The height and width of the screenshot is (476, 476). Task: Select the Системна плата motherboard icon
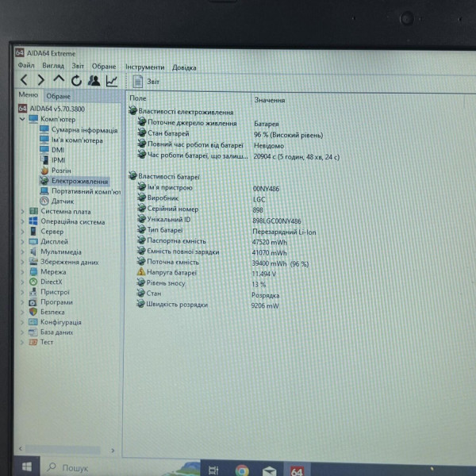33,211
